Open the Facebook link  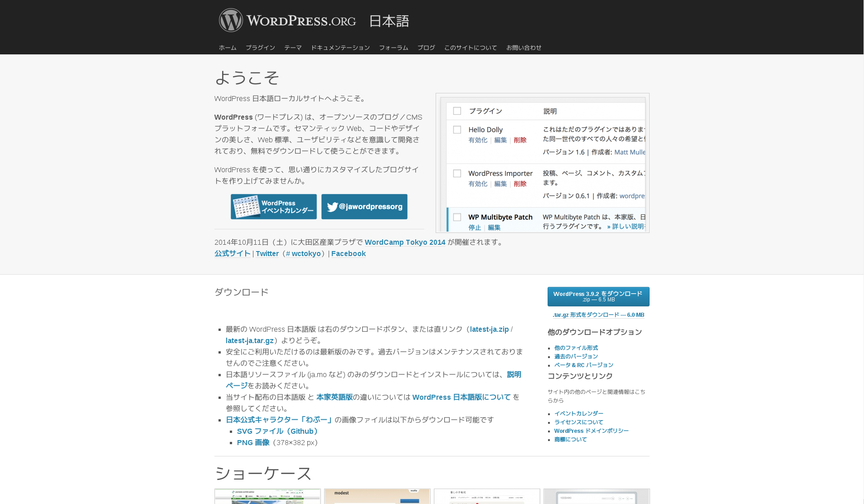coord(349,253)
